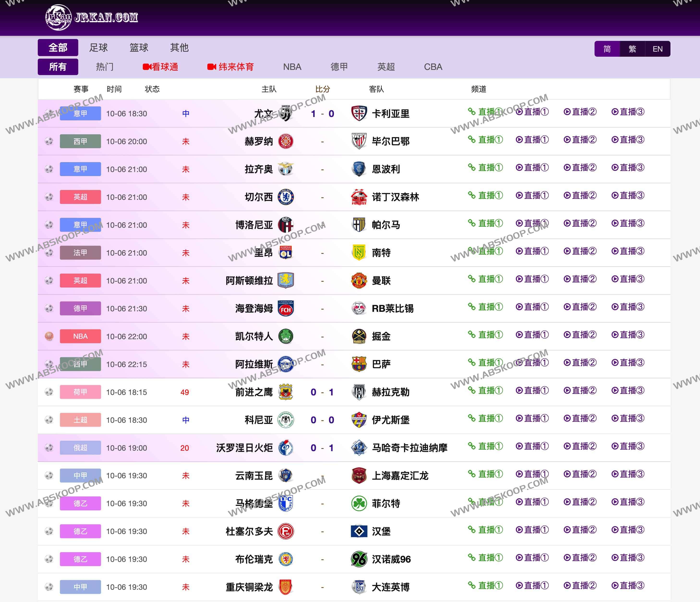Click the Barcelona team badge

coord(359,364)
